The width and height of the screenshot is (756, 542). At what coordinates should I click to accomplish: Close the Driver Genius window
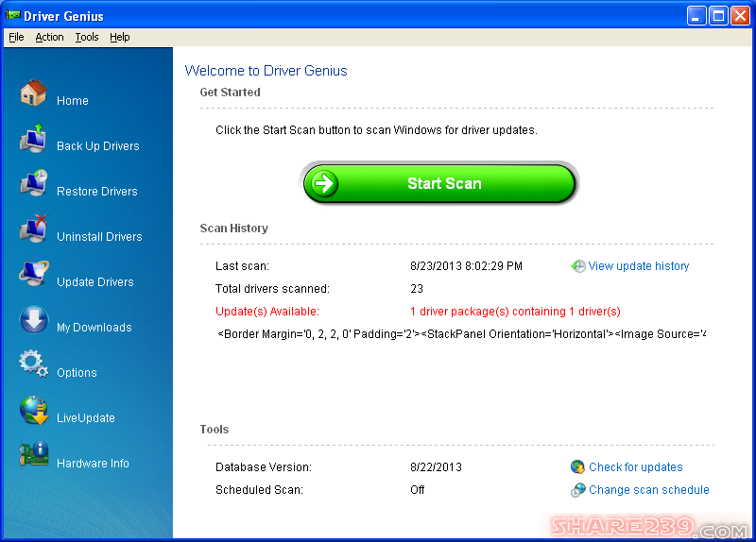point(740,16)
